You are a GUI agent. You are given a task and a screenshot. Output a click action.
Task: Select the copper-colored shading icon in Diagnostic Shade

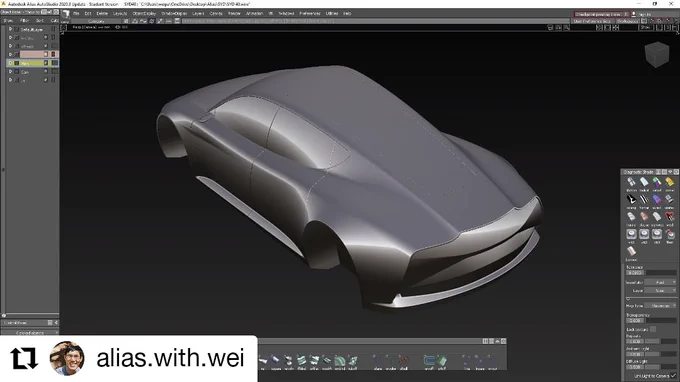pos(644,216)
